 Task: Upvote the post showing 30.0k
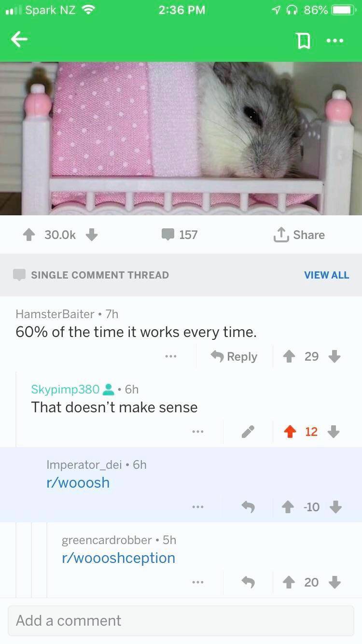click(x=29, y=235)
